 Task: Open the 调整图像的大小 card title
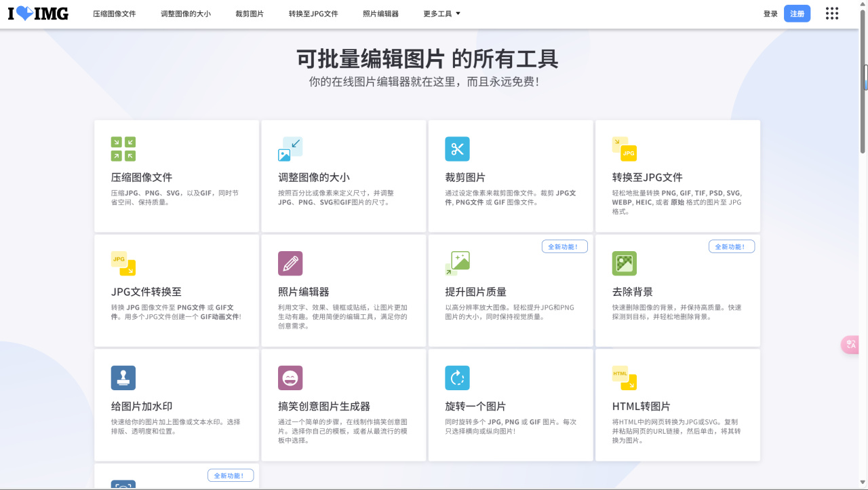point(314,178)
